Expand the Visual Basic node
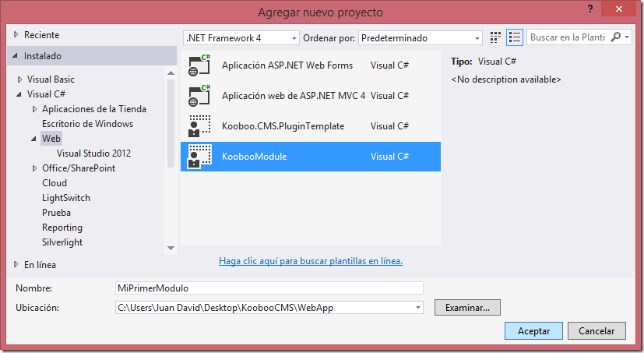 click(19, 79)
